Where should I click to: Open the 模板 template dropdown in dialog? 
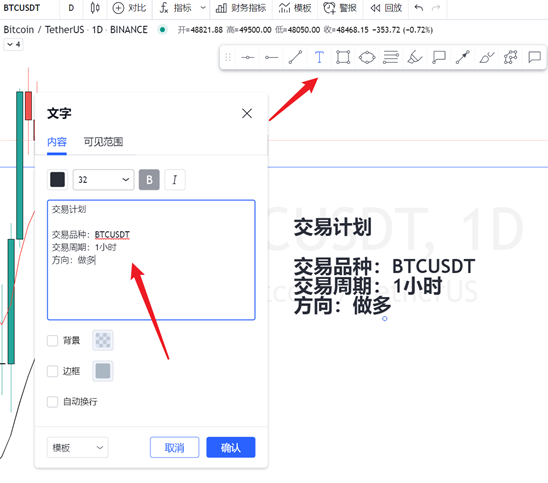coord(78,447)
